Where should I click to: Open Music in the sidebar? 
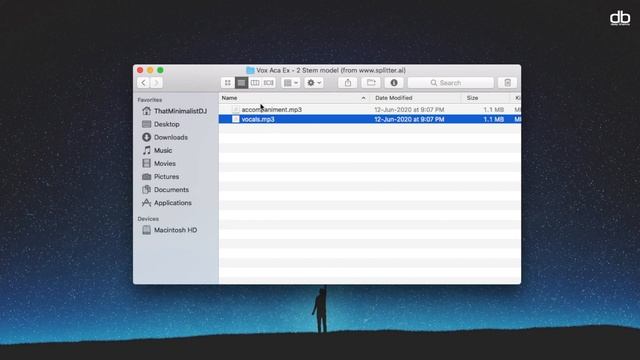pos(157,150)
